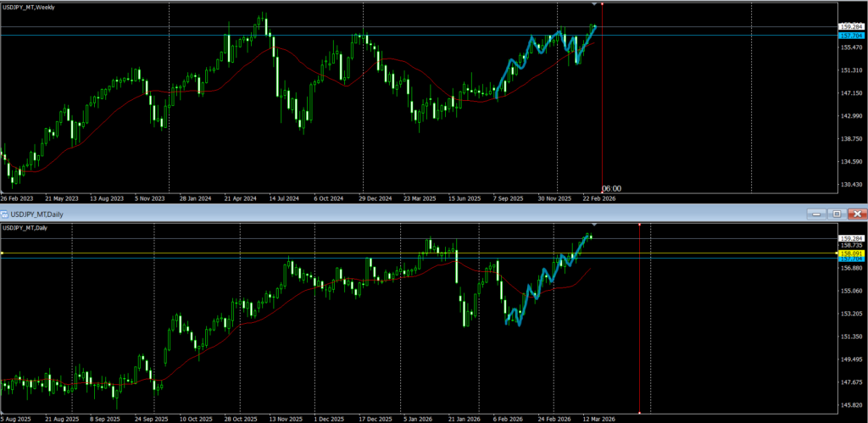
Task: Click the chart shift triangle on daily chart
Action: 593,225
